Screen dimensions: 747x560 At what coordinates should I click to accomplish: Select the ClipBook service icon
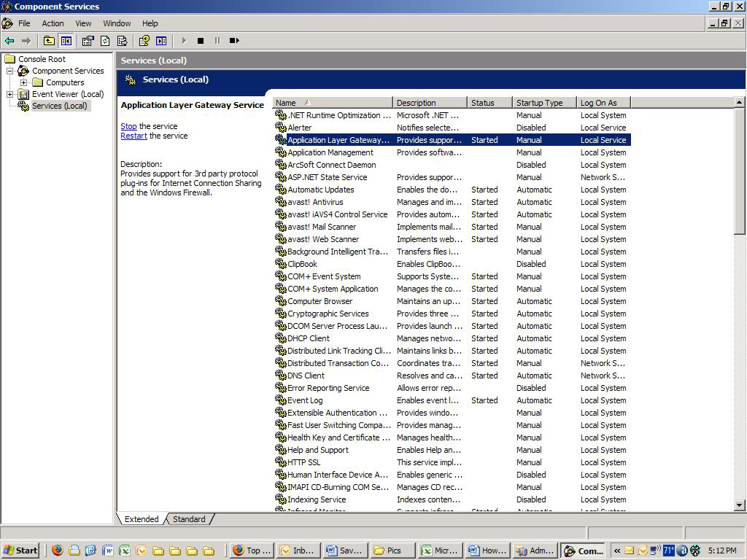coord(281,263)
